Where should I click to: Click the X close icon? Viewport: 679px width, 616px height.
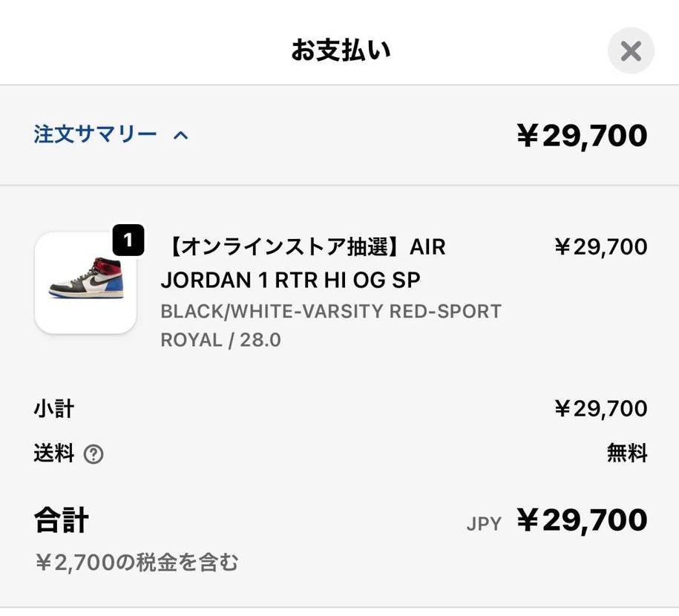pyautogui.click(x=630, y=50)
